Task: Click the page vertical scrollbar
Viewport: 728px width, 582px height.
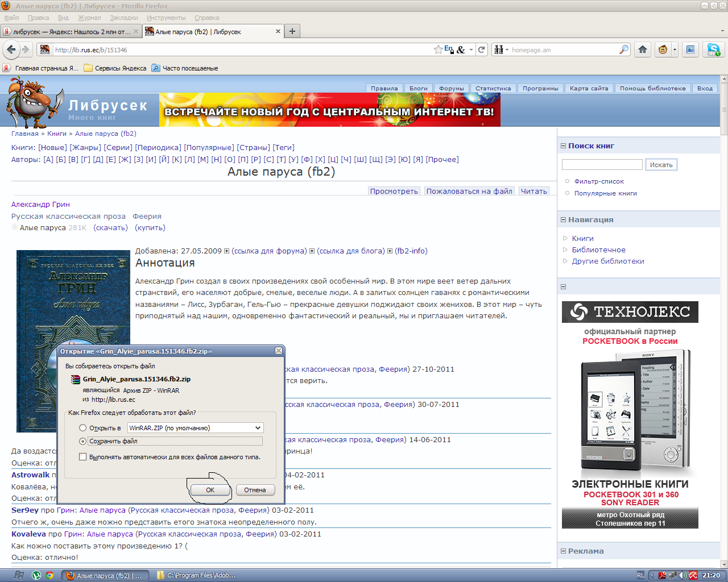Action: tap(723, 321)
